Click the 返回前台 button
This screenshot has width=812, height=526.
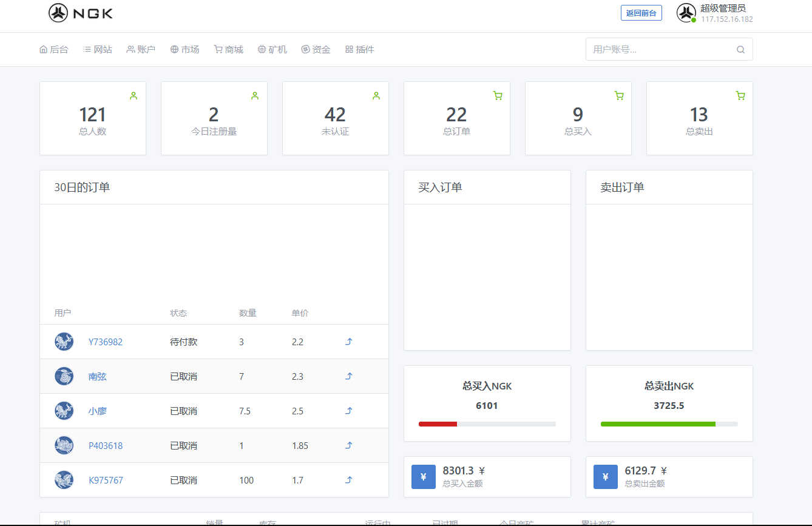pos(641,13)
